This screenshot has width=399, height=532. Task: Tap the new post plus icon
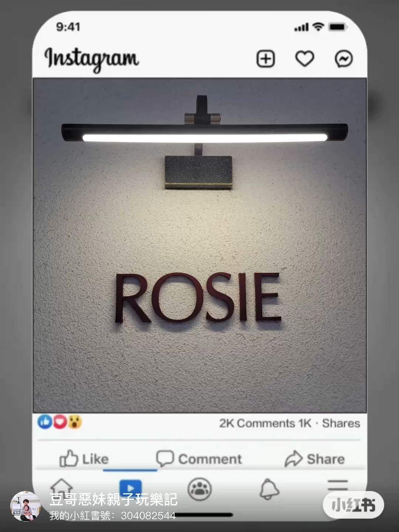(266, 59)
